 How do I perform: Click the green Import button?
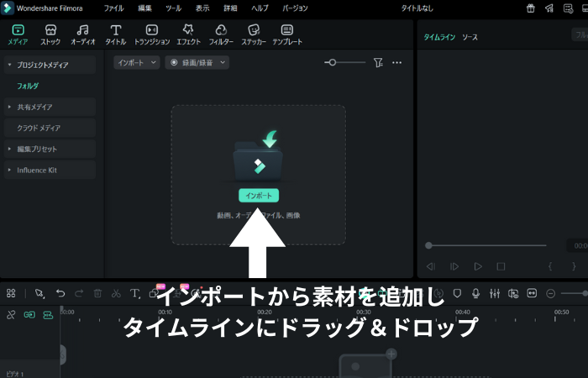pos(259,196)
